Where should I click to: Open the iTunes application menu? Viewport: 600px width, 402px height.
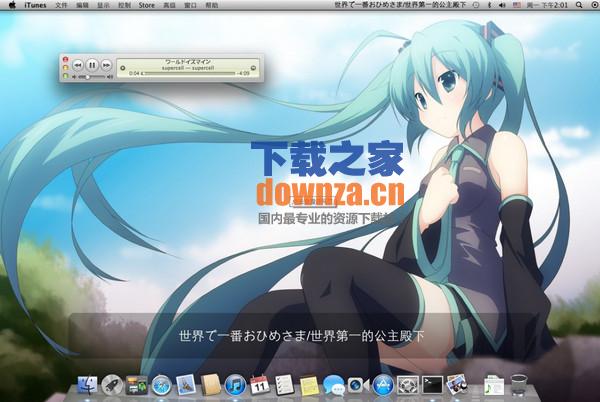[x=35, y=5]
